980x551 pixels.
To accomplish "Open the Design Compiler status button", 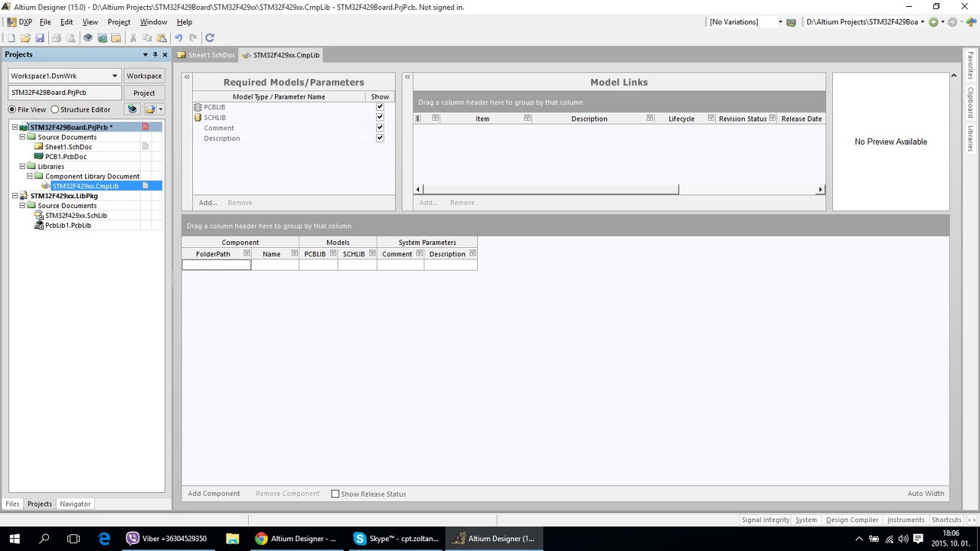I will pyautogui.click(x=852, y=520).
